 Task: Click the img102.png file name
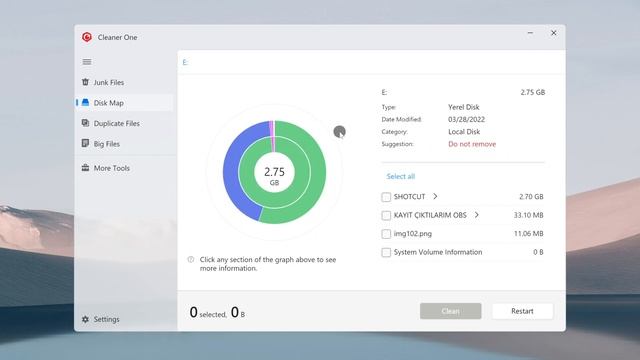click(x=413, y=234)
